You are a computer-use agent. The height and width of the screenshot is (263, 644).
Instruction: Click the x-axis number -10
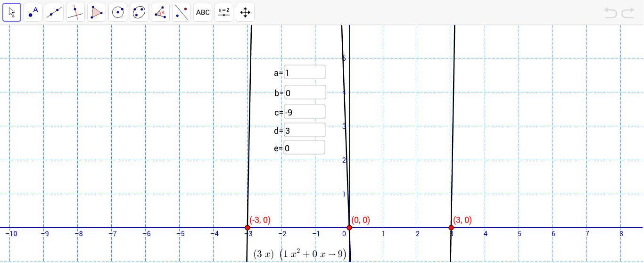[x=11, y=234]
